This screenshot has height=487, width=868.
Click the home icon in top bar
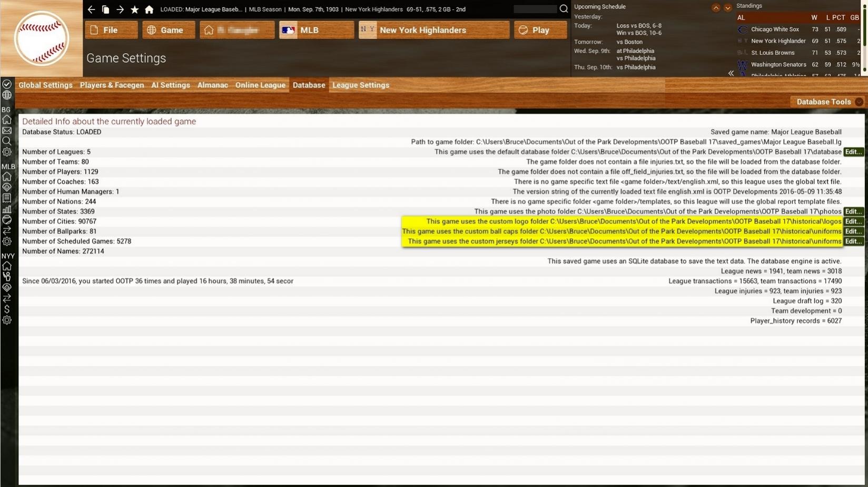[149, 9]
